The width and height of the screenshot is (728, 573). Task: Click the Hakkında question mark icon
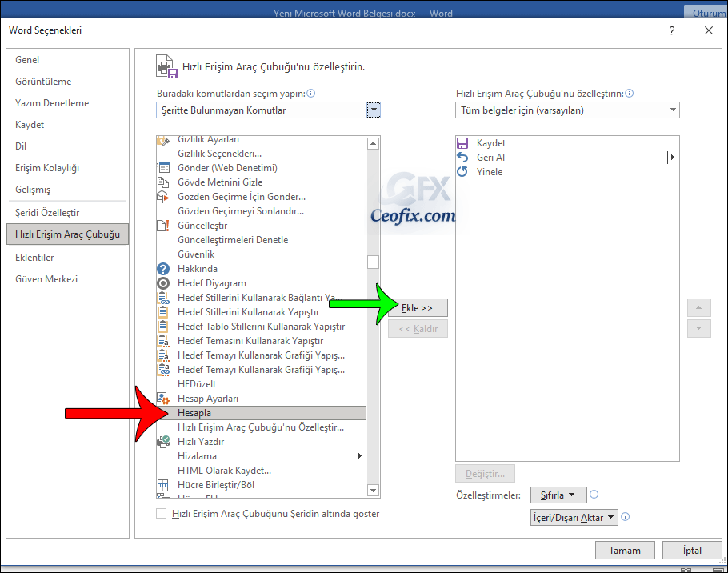pyautogui.click(x=163, y=269)
